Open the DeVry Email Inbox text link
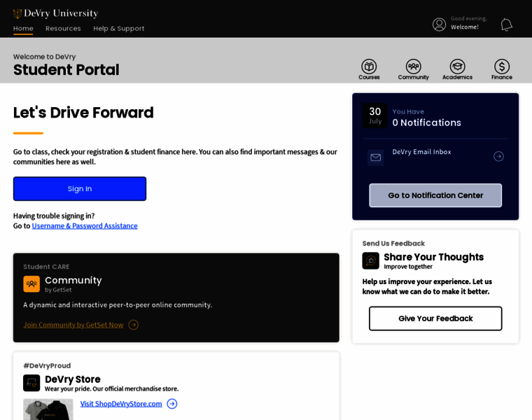532x420 pixels. 421,152
